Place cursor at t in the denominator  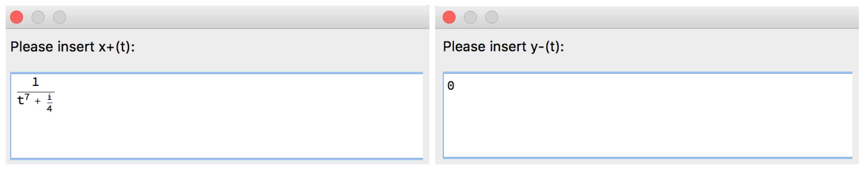click(x=20, y=100)
